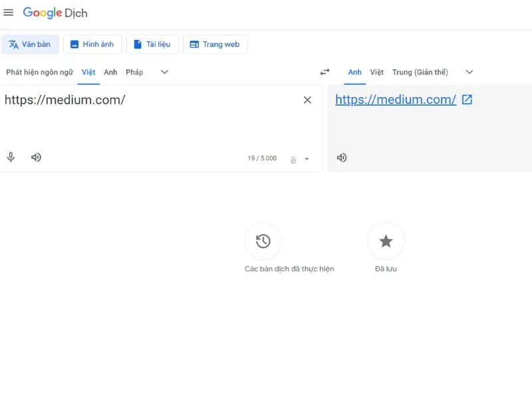Select Anh as source language

(110, 72)
